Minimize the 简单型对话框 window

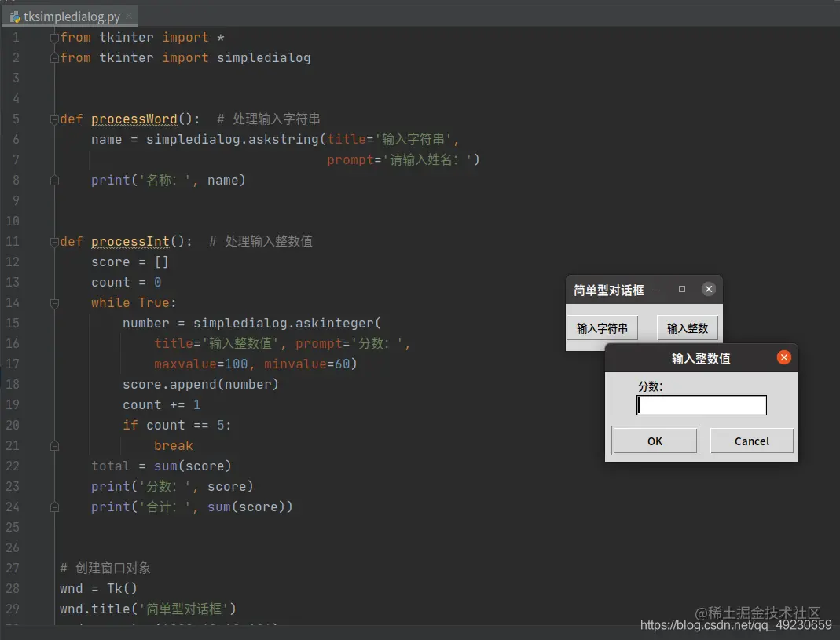coord(655,291)
